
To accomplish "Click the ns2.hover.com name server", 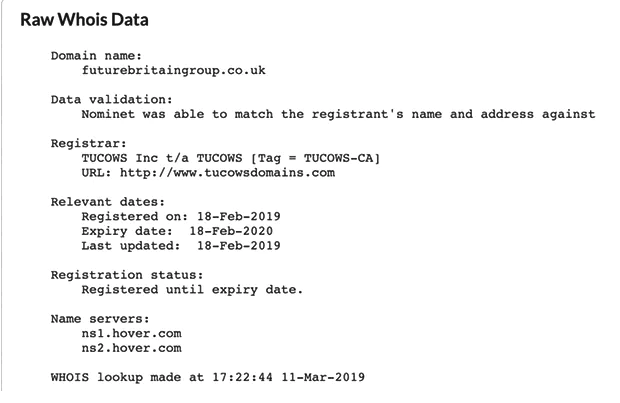I will [x=132, y=348].
